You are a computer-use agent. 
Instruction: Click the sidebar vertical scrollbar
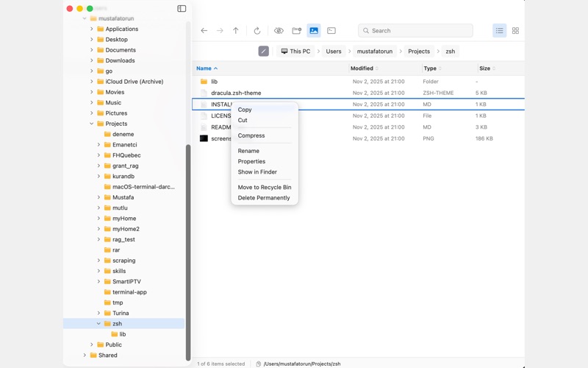[x=188, y=252]
